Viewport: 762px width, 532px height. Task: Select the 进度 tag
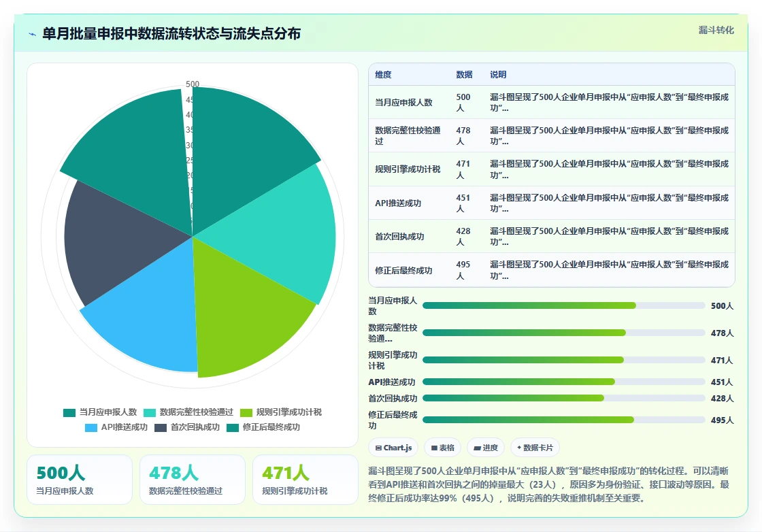[x=486, y=448]
